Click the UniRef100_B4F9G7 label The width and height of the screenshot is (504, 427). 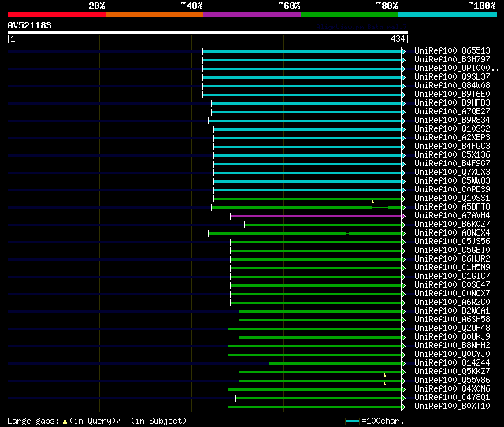click(x=452, y=164)
